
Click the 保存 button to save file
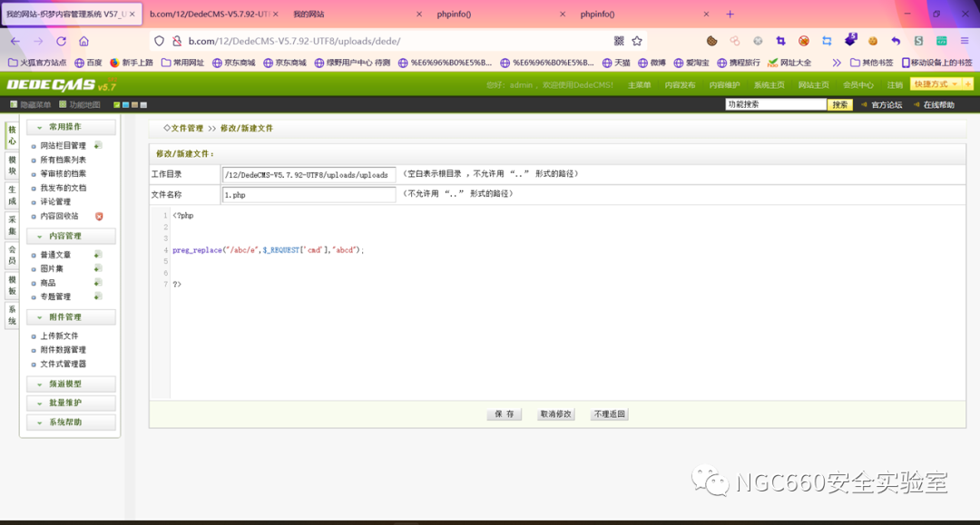[x=505, y=413]
